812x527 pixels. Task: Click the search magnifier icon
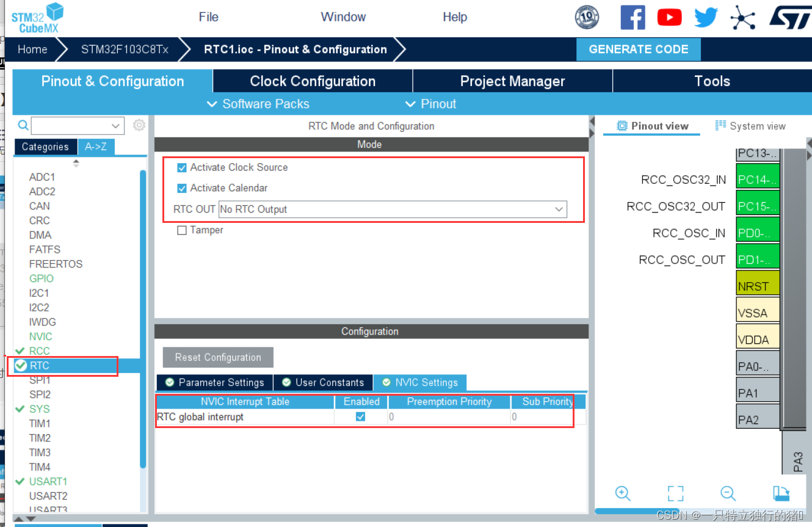pyautogui.click(x=23, y=125)
